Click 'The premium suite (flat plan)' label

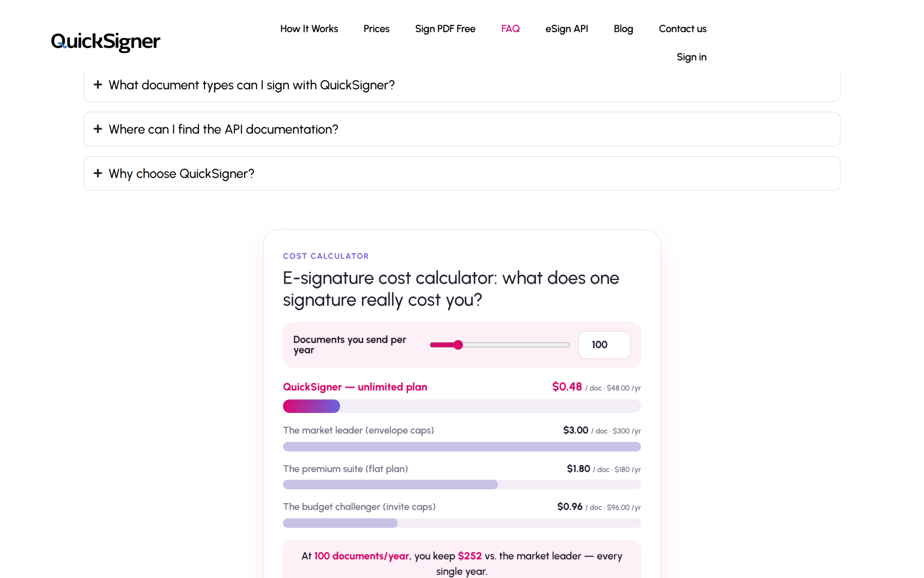[345, 469]
